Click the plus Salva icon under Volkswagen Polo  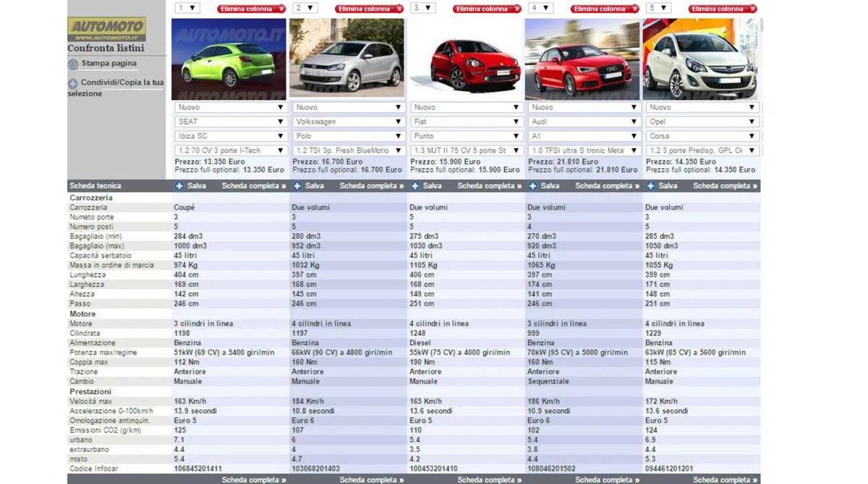[297, 186]
